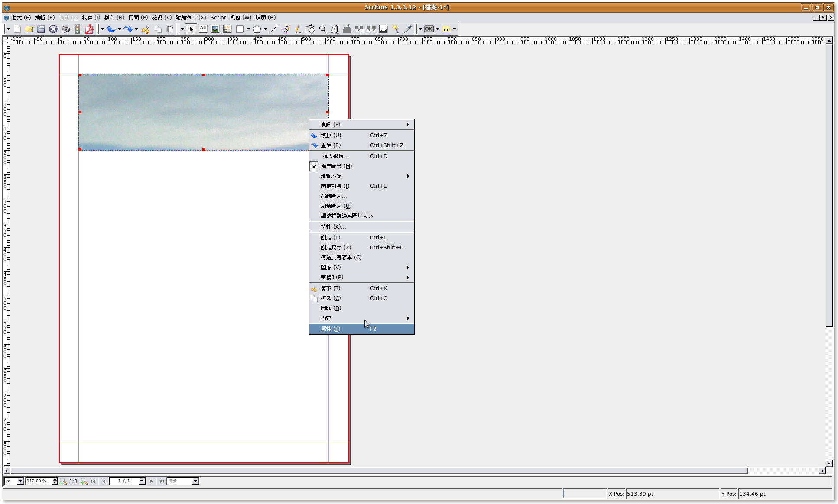Select the Insert Image Frame tool
Screen dimensions: 838x504
coord(215,29)
